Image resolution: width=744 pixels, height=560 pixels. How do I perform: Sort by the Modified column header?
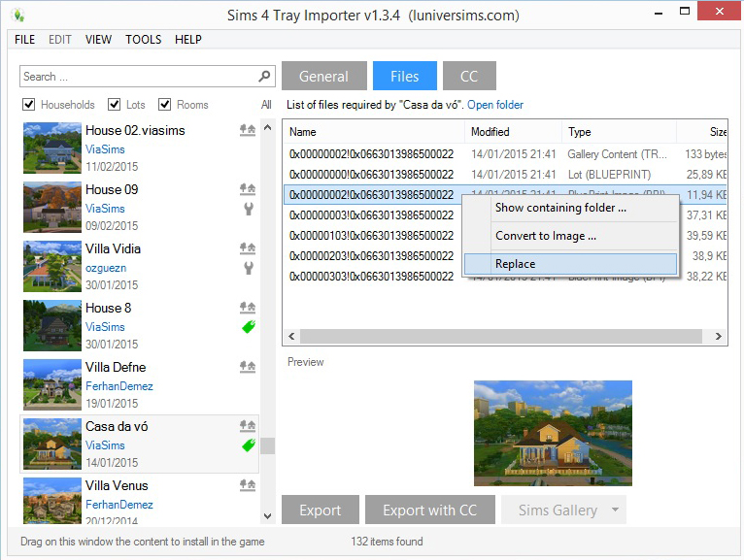tap(514, 132)
